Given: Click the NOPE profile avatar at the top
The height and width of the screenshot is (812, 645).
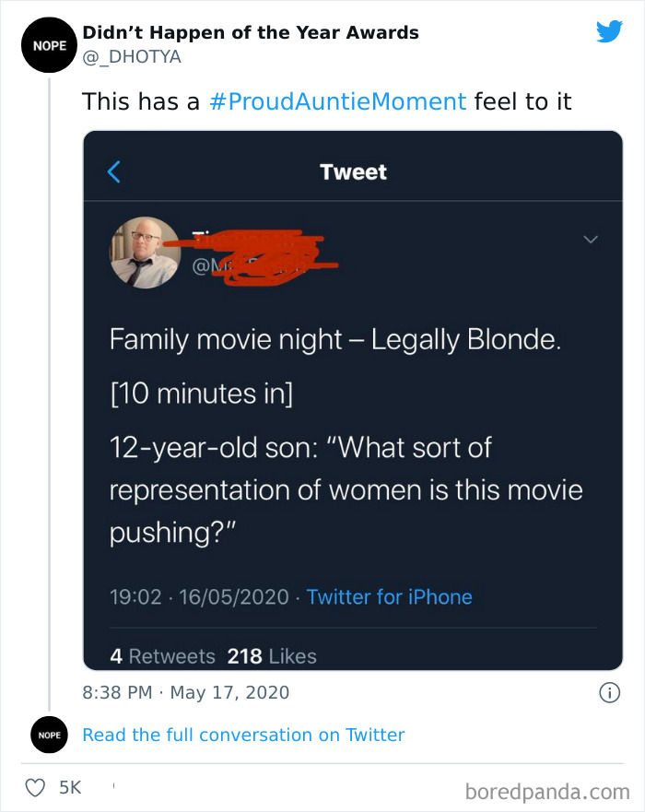Looking at the screenshot, I should [x=49, y=44].
